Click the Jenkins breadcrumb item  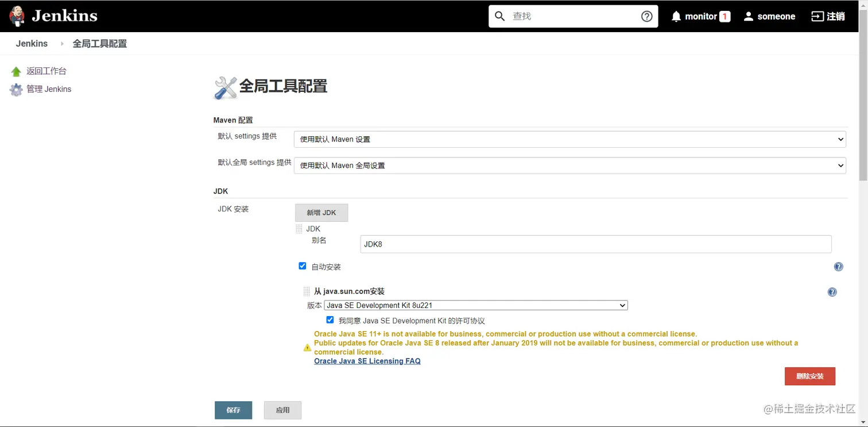pyautogui.click(x=32, y=44)
